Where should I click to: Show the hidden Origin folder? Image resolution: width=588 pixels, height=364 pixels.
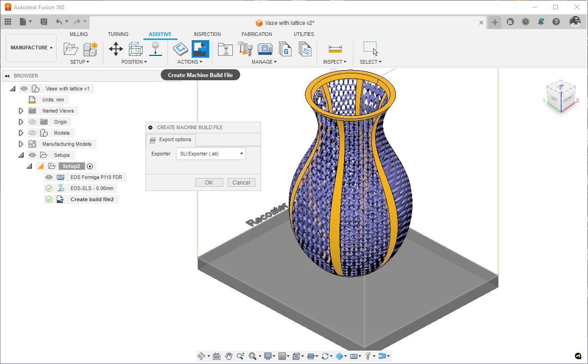click(32, 122)
